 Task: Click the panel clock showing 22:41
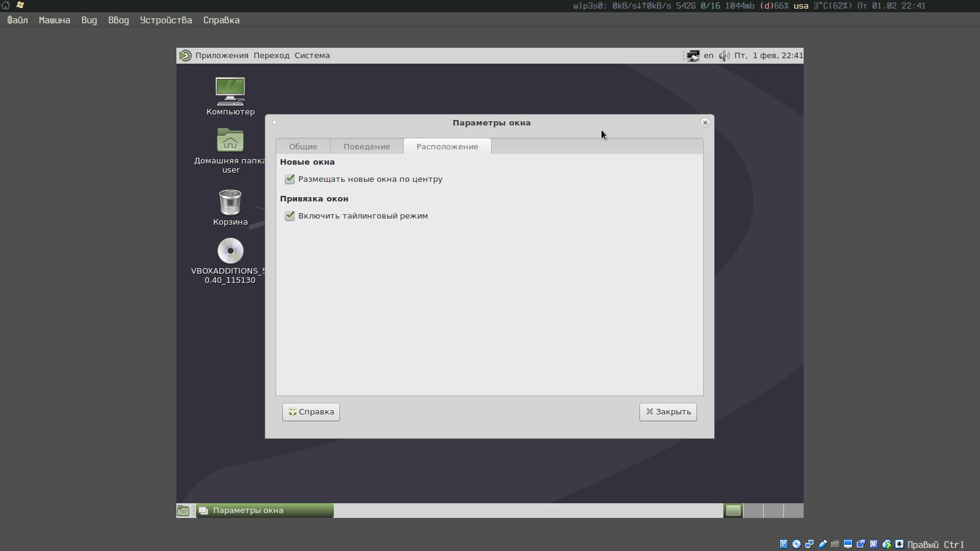click(x=769, y=56)
